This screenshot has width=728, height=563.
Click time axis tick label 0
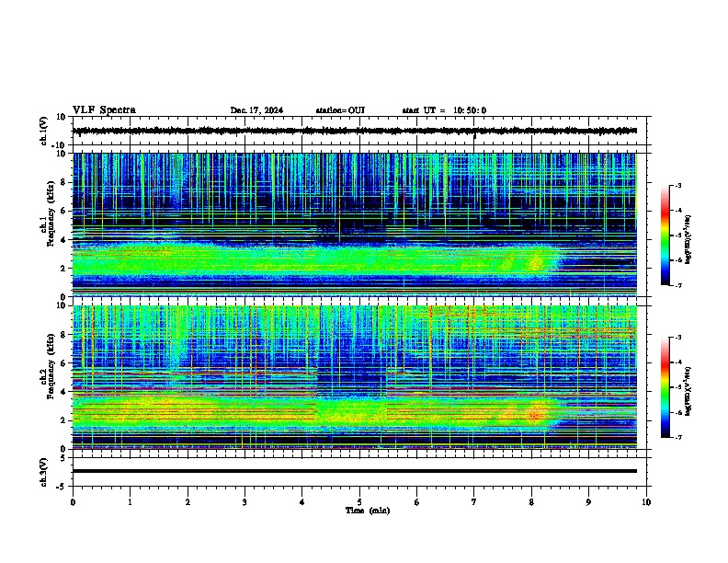(73, 502)
